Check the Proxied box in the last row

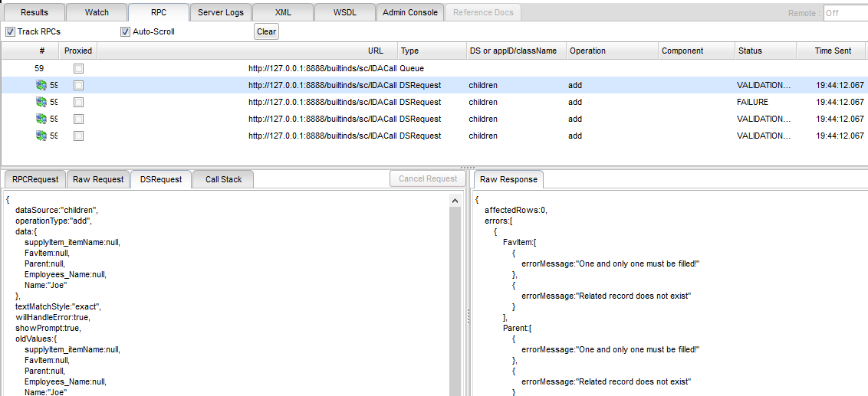click(x=79, y=135)
